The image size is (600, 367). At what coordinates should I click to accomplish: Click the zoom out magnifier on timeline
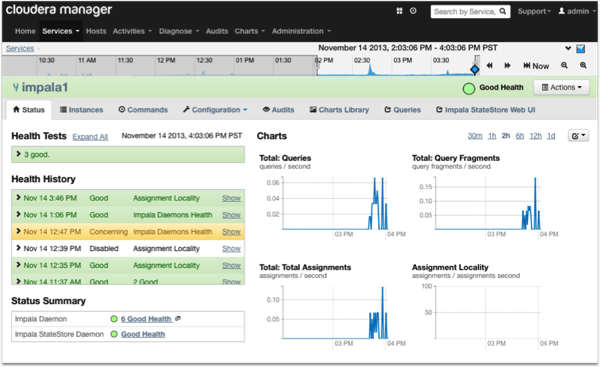pyautogui.click(x=564, y=65)
